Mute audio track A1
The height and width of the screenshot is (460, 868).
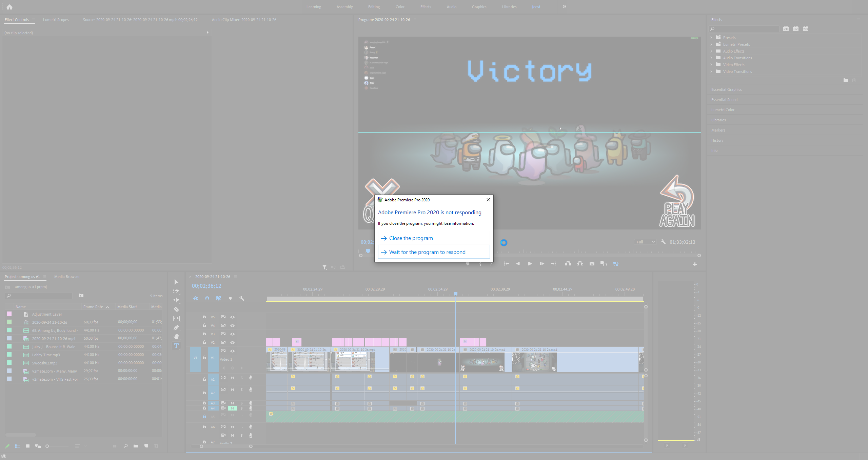coord(233,378)
